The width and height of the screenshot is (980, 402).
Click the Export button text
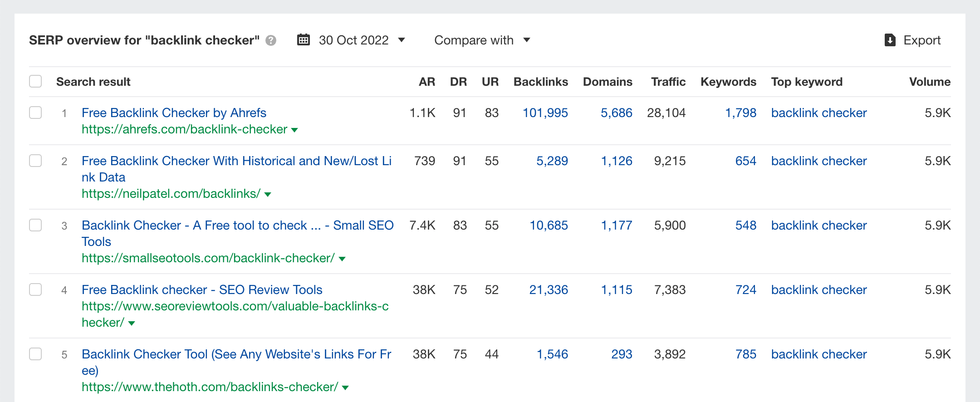(x=922, y=40)
